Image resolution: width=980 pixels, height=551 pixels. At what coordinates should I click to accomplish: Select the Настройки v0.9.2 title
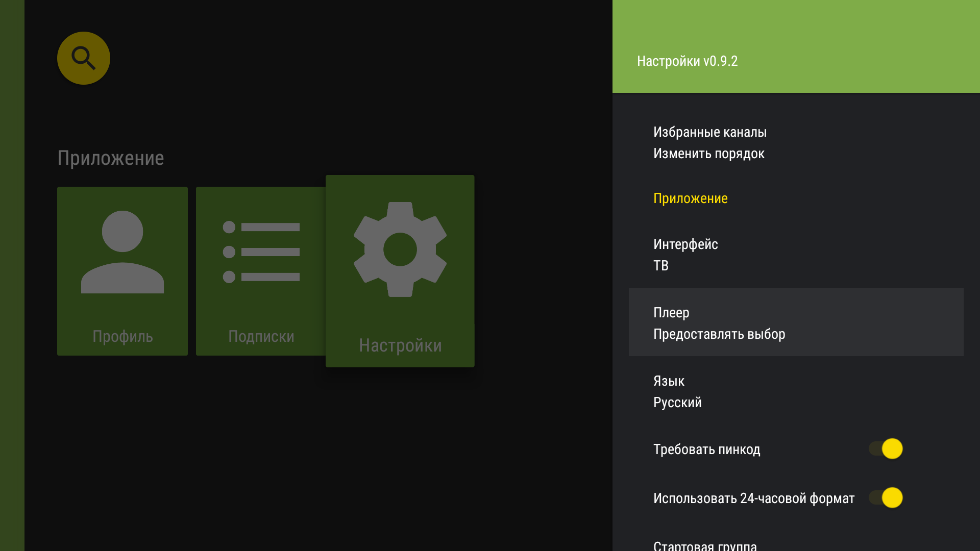[x=687, y=61]
